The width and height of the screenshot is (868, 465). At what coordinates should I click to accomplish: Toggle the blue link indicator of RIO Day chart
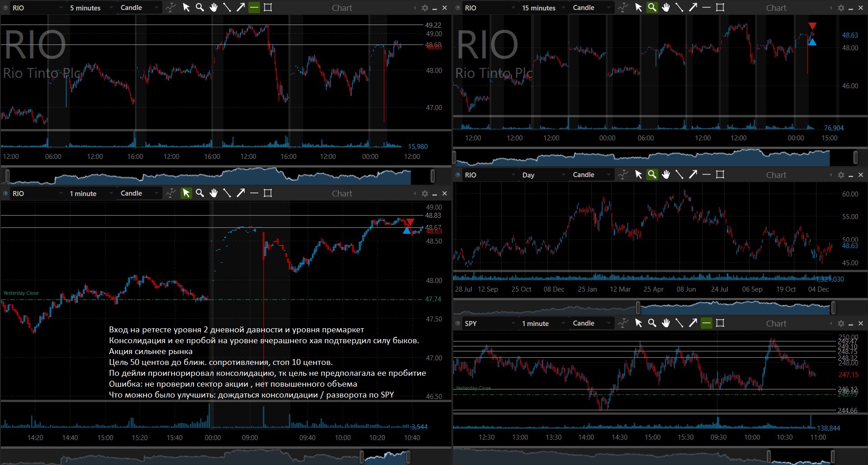click(x=458, y=175)
